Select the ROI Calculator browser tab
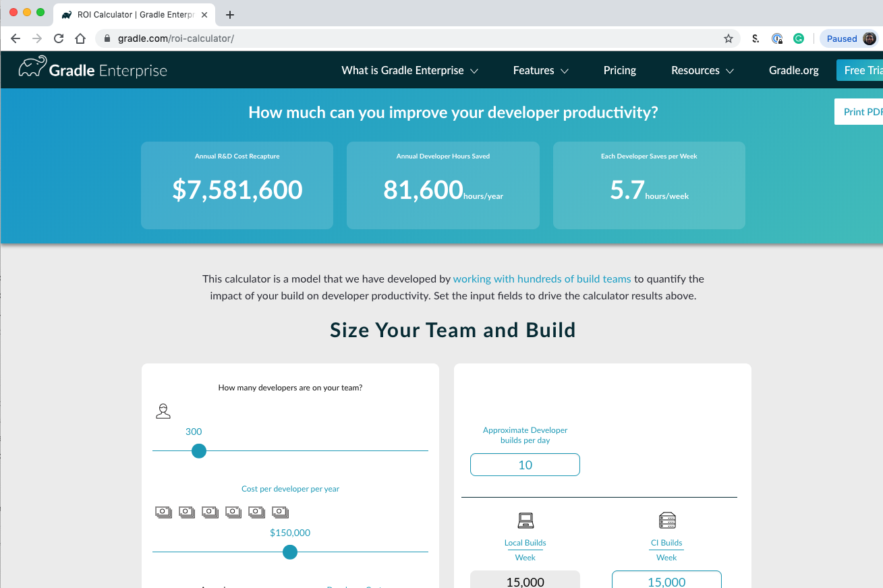The image size is (883, 588). 134,15
